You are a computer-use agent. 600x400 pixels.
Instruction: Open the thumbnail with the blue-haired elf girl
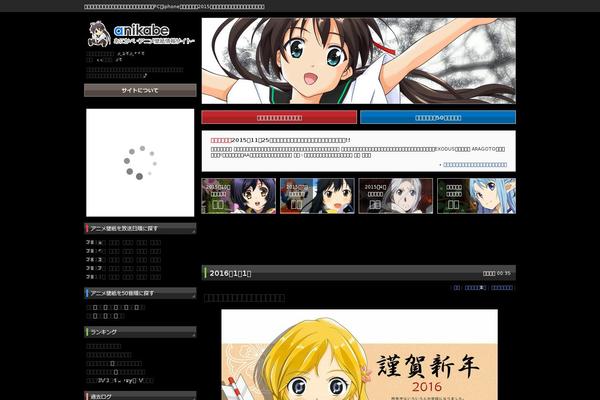(x=476, y=196)
